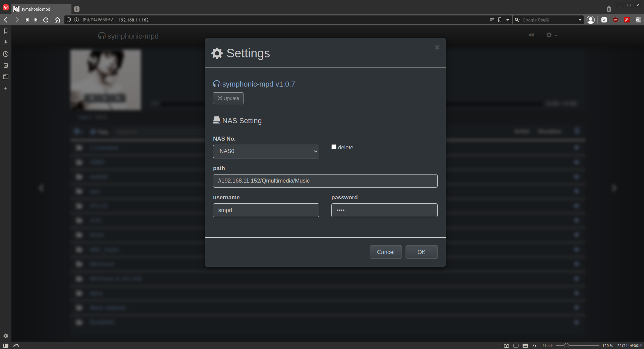Click the rewind history button
This screenshot has width=644, height=349.
(27, 20)
